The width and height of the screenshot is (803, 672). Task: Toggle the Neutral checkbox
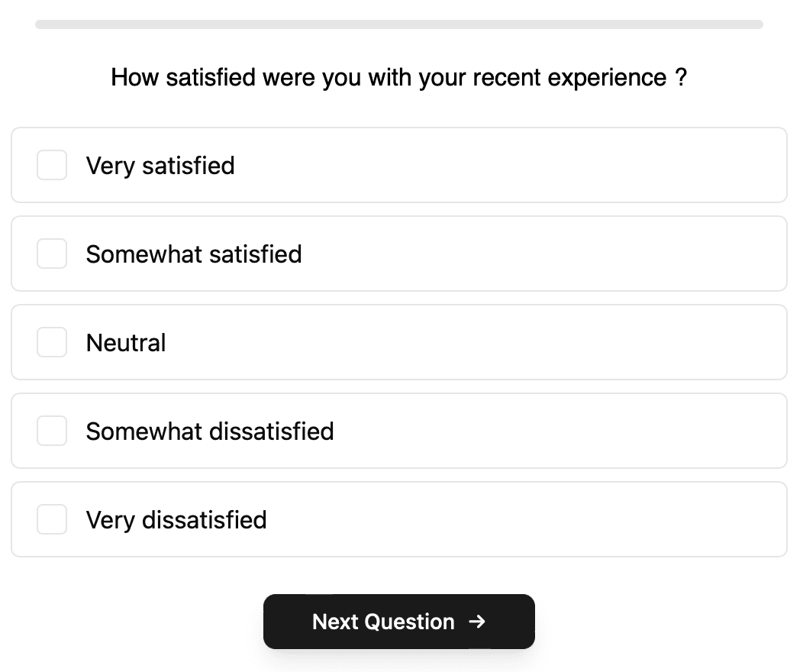tap(52, 342)
